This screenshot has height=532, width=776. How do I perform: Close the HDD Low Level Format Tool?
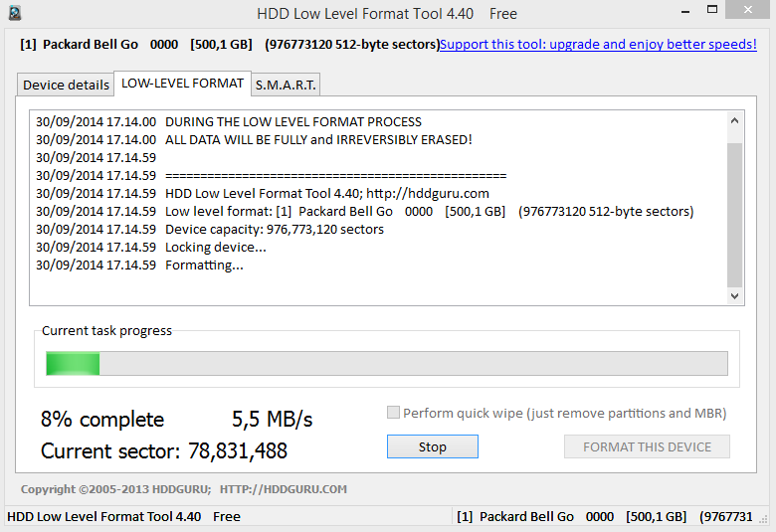(748, 9)
